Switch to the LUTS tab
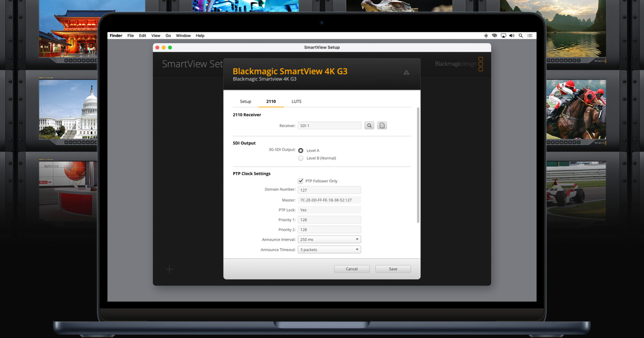The height and width of the screenshot is (338, 644). tap(296, 101)
